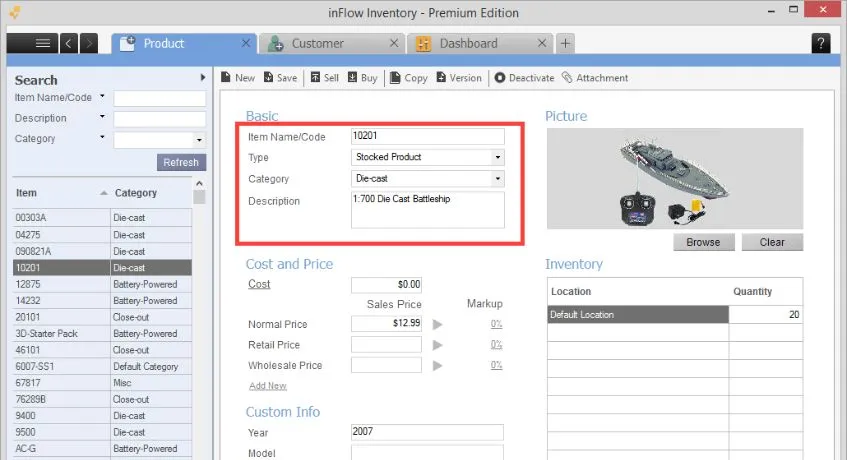Viewport: 847px width, 460px height.
Task: Expand the Type dropdown
Action: point(498,157)
